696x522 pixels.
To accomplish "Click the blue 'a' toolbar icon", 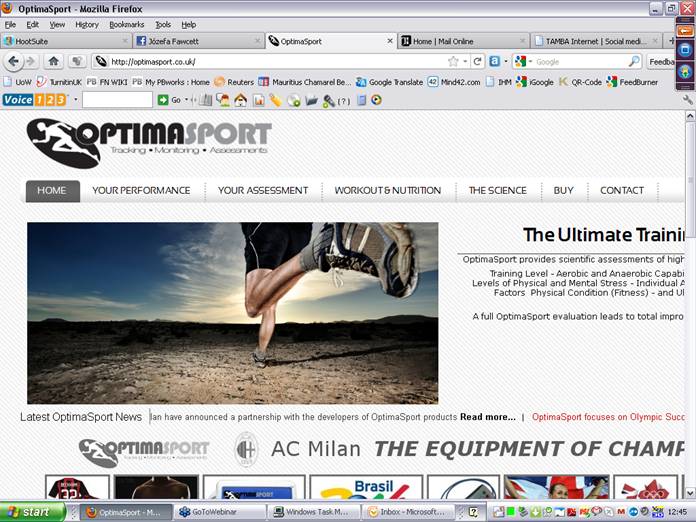I will (494, 62).
